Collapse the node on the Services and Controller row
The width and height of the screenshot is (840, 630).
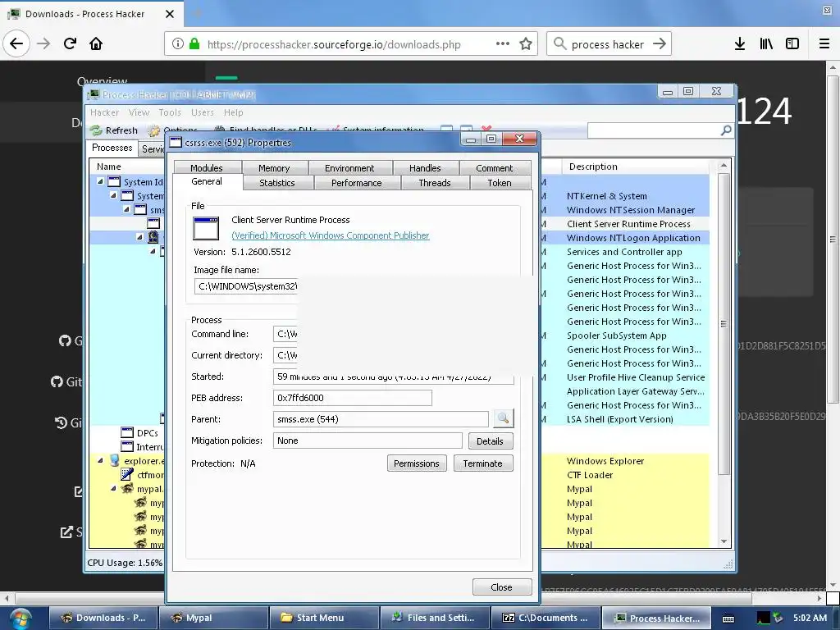click(x=153, y=251)
